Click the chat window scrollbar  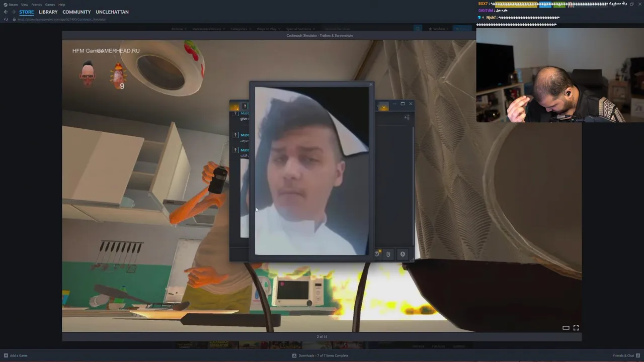(413, 186)
